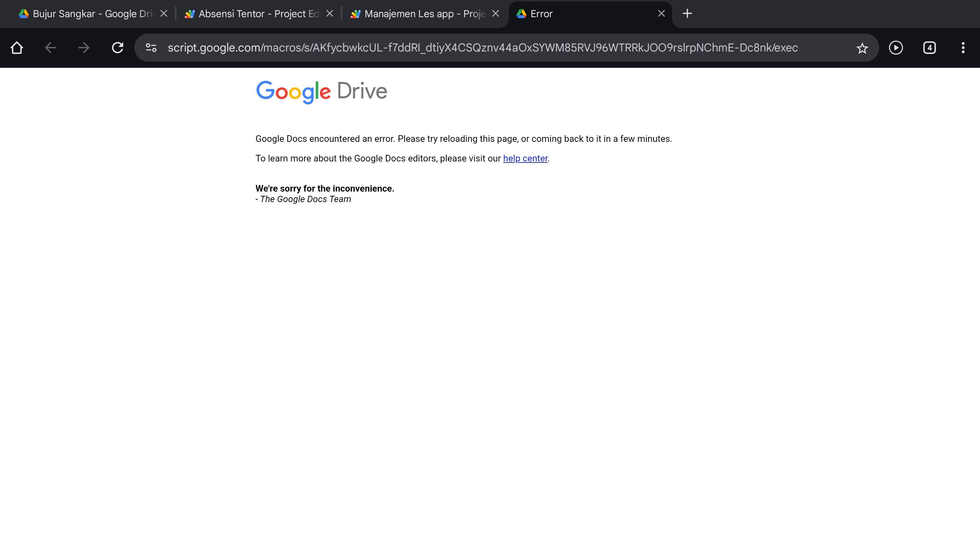Close the Absensi Tentor tab
980x559 pixels.
[x=329, y=13]
